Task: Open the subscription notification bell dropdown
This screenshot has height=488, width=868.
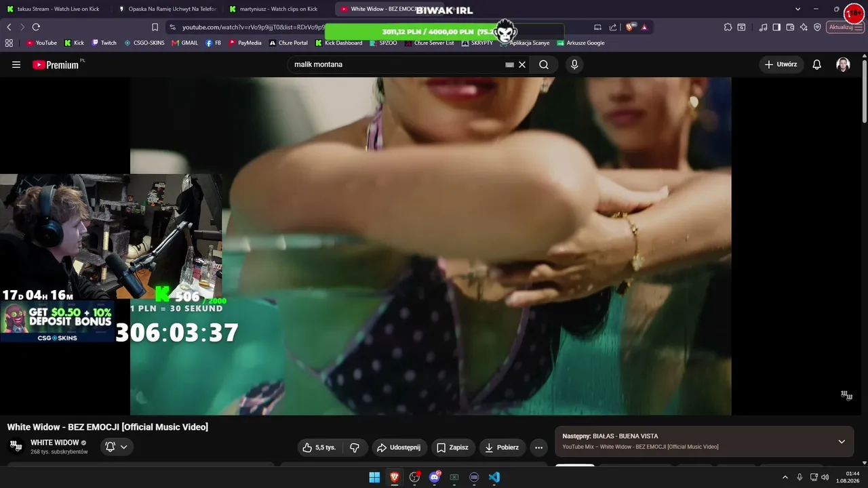Action: tap(116, 447)
